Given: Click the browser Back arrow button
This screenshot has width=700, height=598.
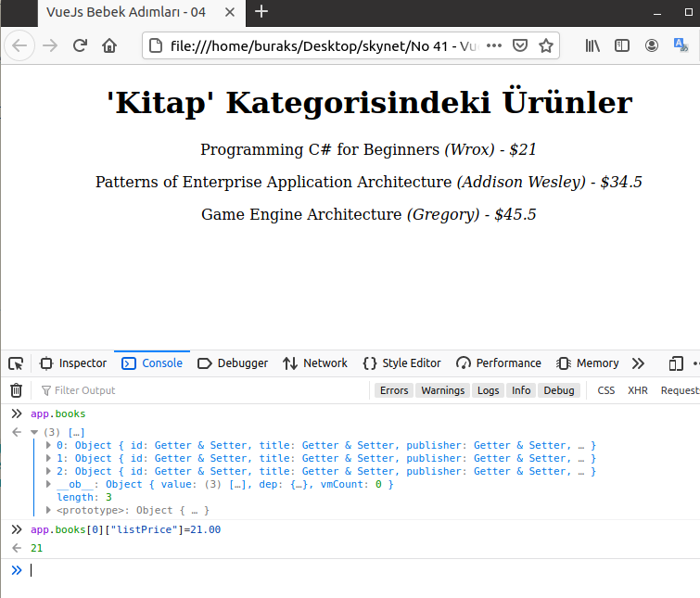Looking at the screenshot, I should click(19, 45).
